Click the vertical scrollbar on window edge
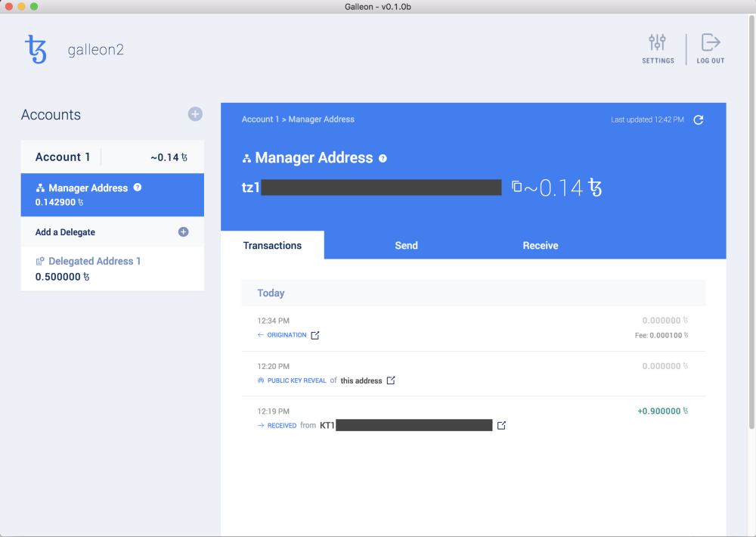This screenshot has height=537, width=756. 751,222
